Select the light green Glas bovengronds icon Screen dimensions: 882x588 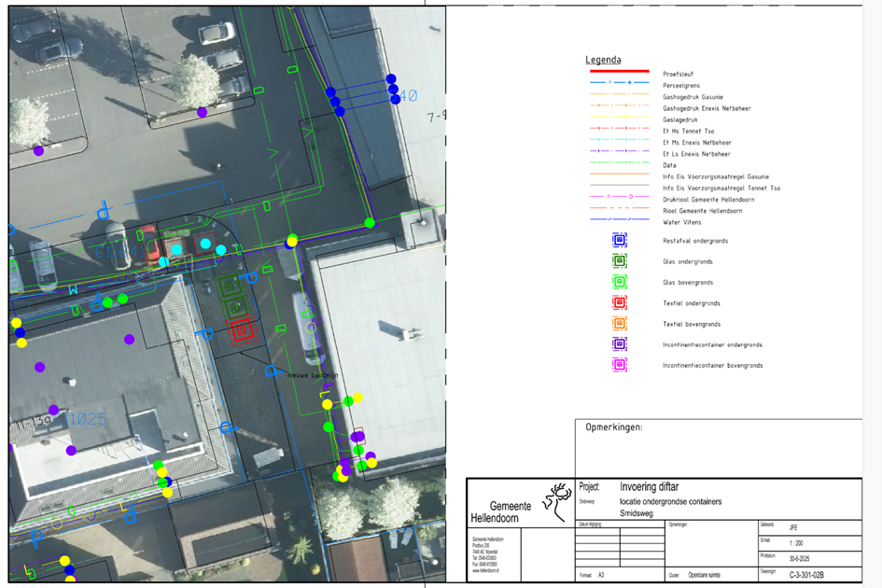click(619, 282)
